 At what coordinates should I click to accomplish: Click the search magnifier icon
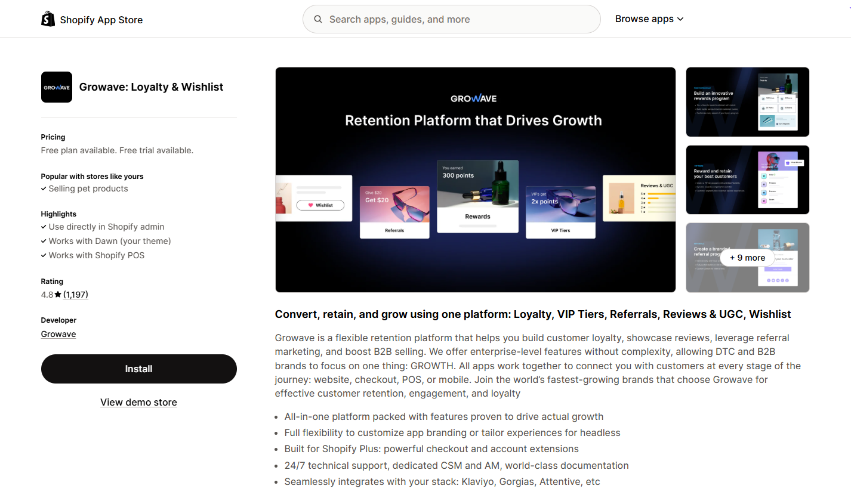pyautogui.click(x=318, y=19)
